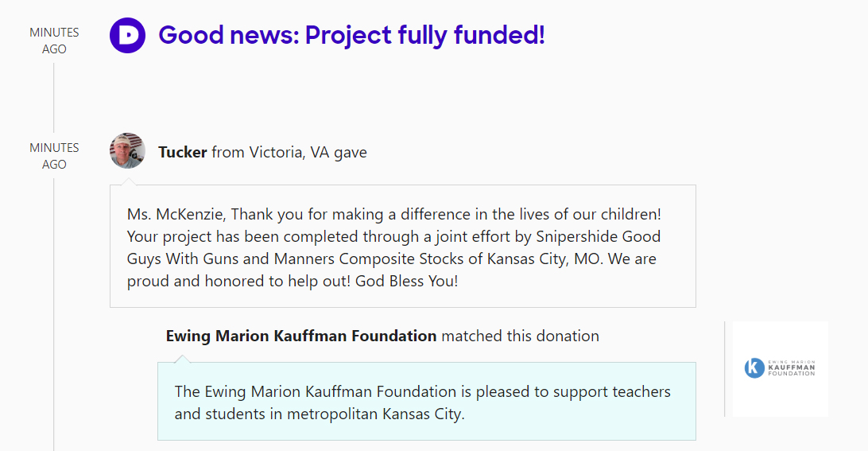This screenshot has width=868, height=451.
Task: Open Tucker's profile photo
Action: pos(127,151)
